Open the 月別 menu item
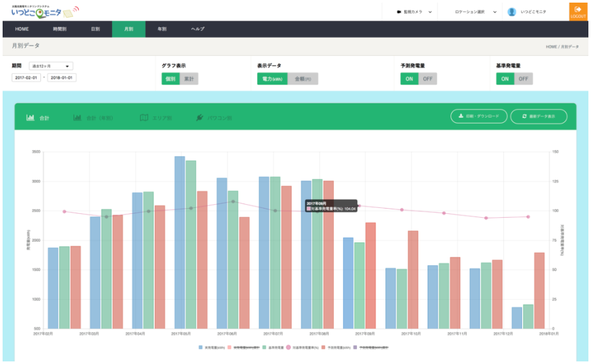Screen dimensions: 591x364 tap(128, 29)
